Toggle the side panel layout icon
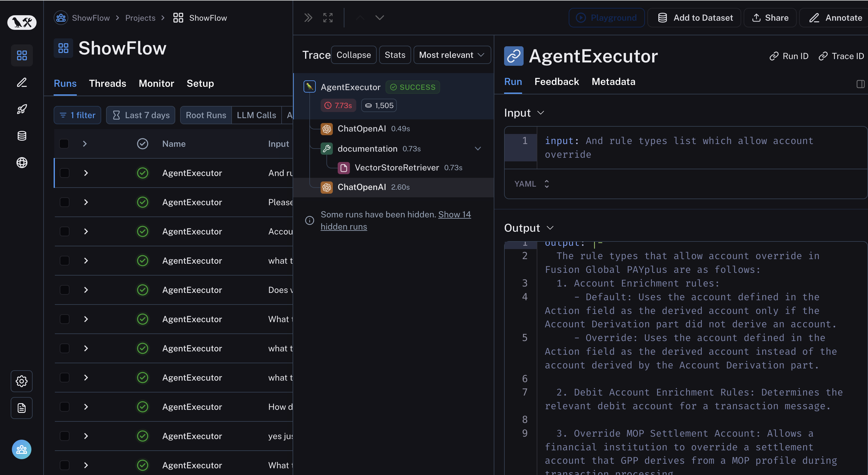The height and width of the screenshot is (475, 868). point(860,84)
